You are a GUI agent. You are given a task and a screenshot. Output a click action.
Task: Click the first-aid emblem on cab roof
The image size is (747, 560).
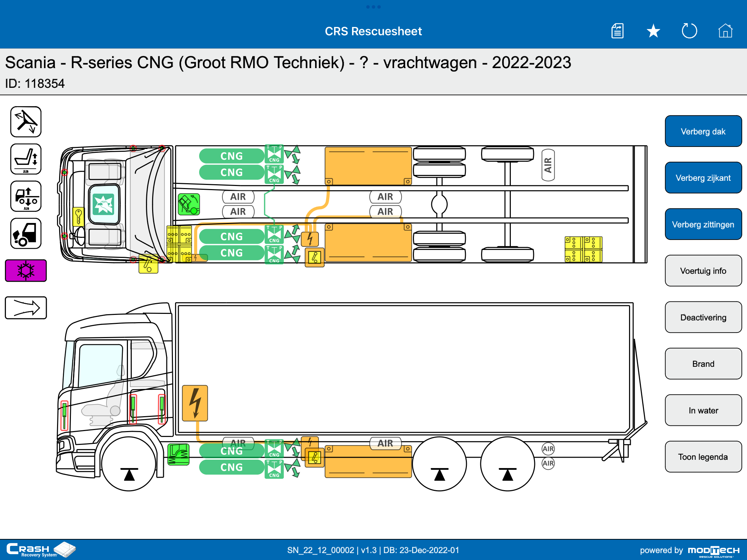click(x=103, y=204)
